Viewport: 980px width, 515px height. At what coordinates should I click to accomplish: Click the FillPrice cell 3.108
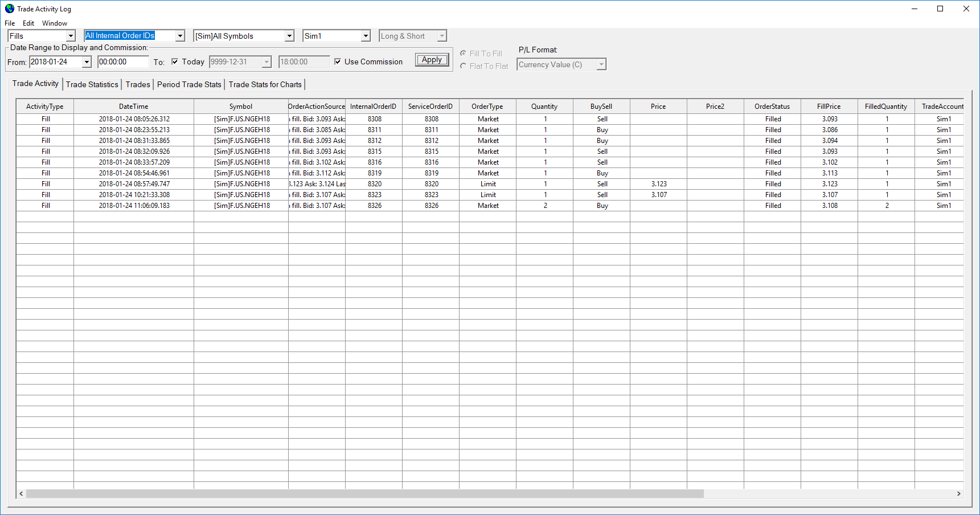(x=830, y=206)
